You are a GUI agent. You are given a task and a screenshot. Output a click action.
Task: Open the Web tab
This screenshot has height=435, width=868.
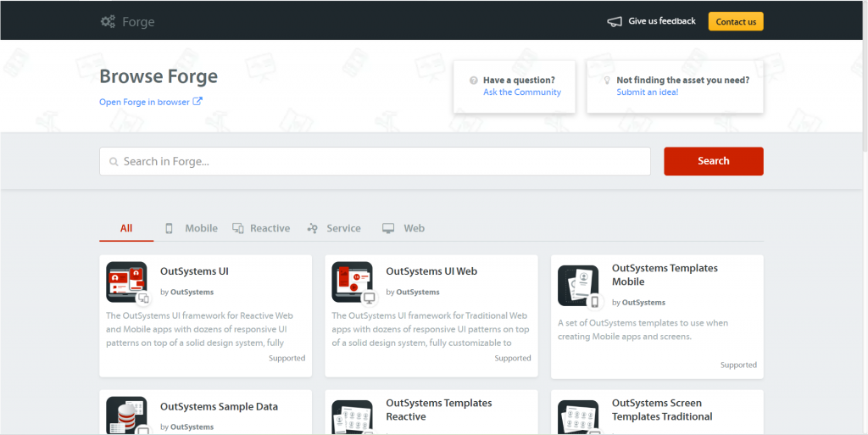(x=403, y=228)
